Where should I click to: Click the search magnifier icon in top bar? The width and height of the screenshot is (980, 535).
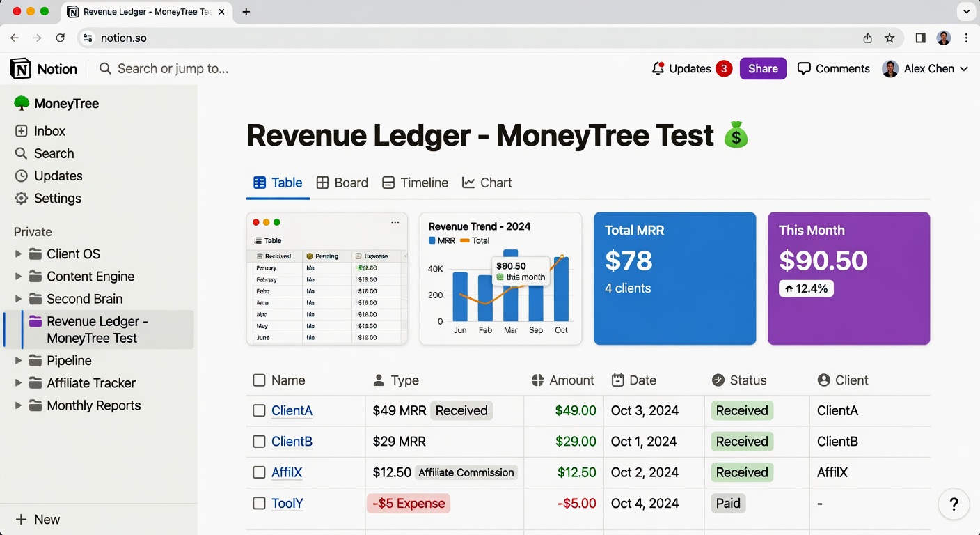[105, 68]
